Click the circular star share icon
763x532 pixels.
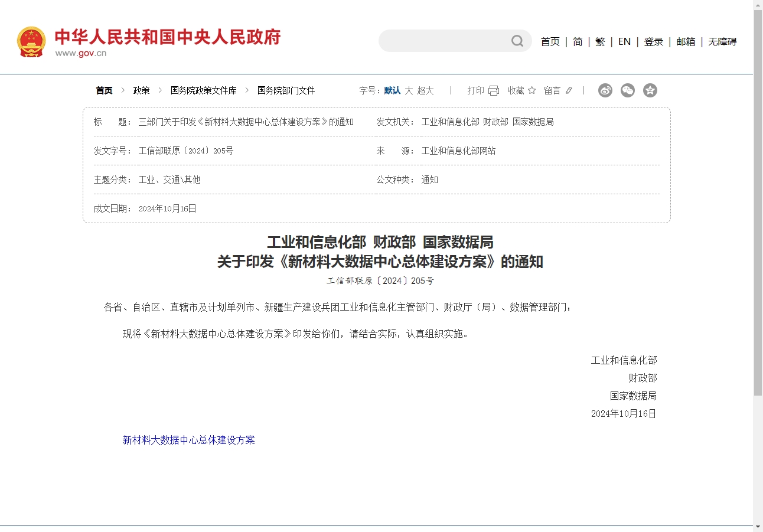tap(650, 90)
